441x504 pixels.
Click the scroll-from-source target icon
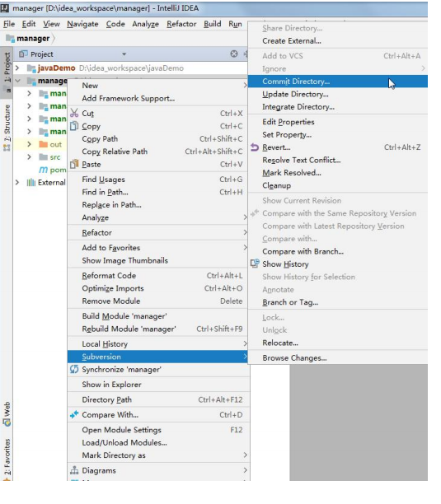pos(234,54)
